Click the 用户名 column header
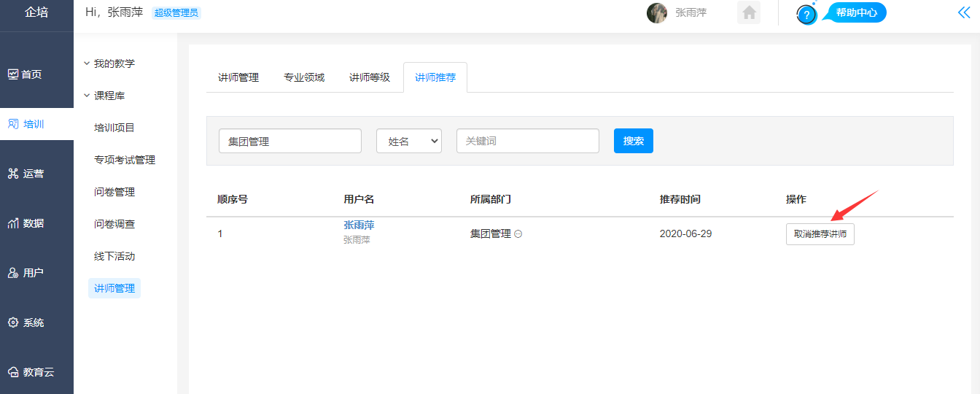The width and height of the screenshot is (980, 394). [359, 199]
